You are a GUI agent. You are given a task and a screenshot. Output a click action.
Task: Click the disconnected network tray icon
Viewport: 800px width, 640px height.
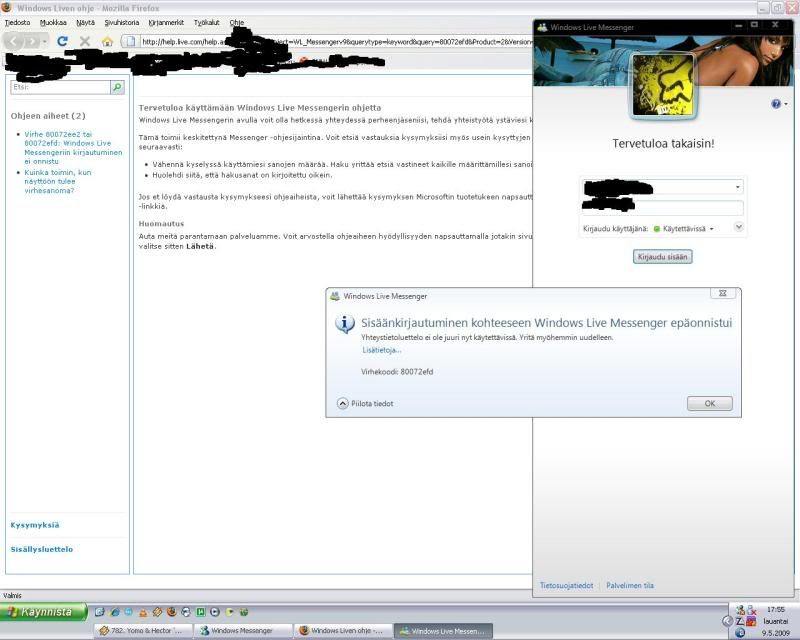coord(752,610)
